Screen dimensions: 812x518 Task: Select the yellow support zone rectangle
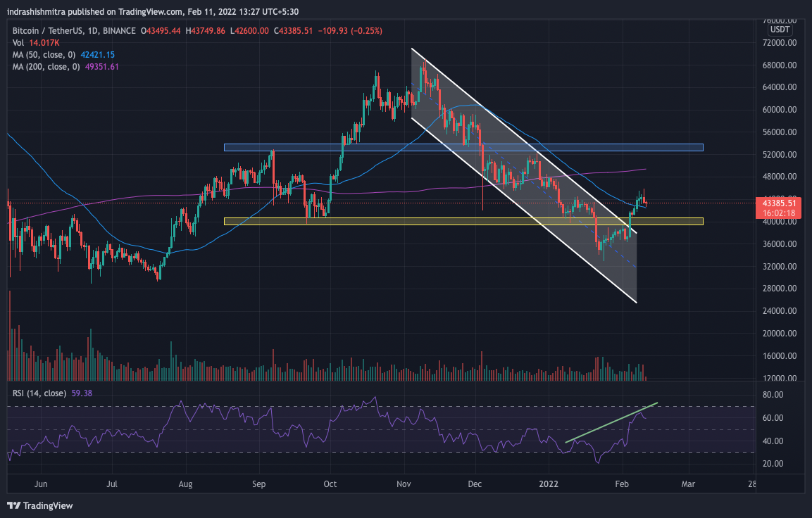[463, 221]
